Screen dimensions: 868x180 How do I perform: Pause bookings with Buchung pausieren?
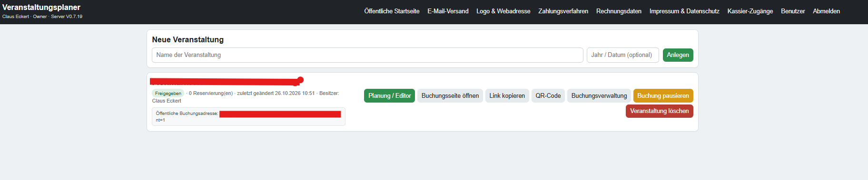pyautogui.click(x=663, y=95)
